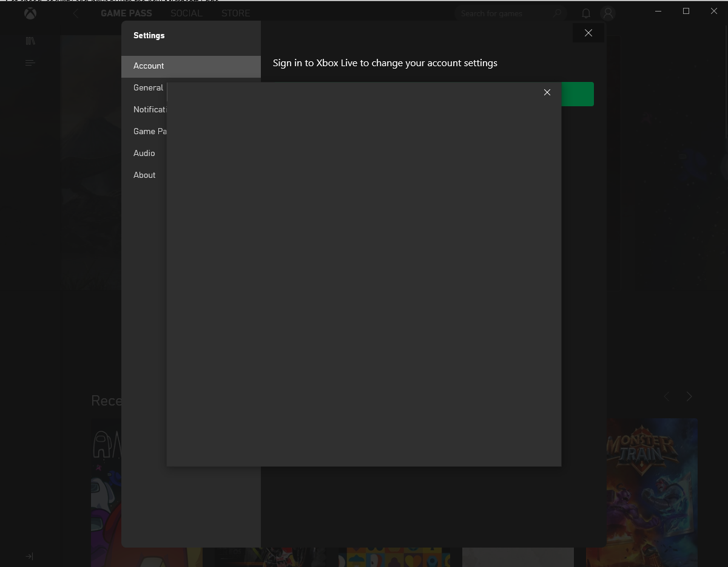The height and width of the screenshot is (567, 728).
Task: Open the notifications bell
Action: point(586,13)
